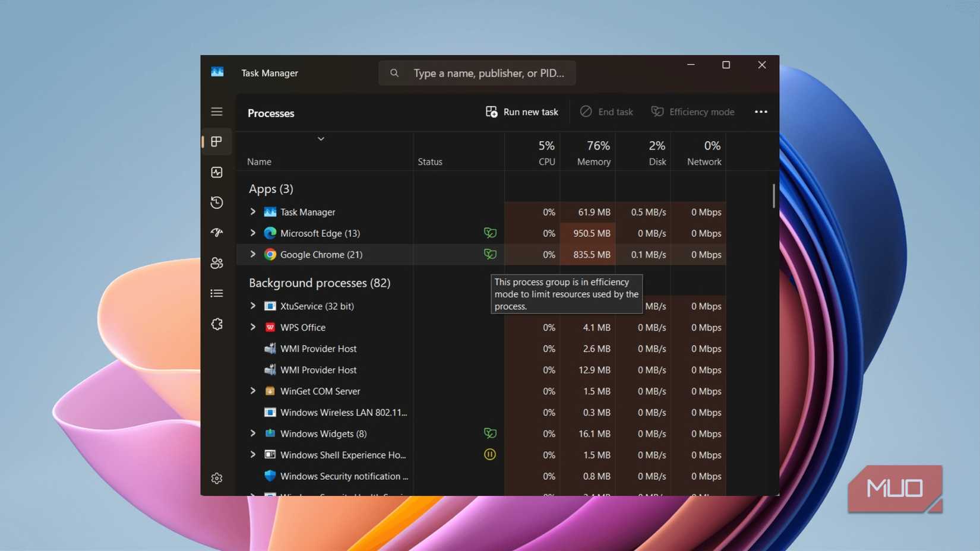Image resolution: width=980 pixels, height=551 pixels.
Task: Click the search magnifier icon
Action: point(394,73)
